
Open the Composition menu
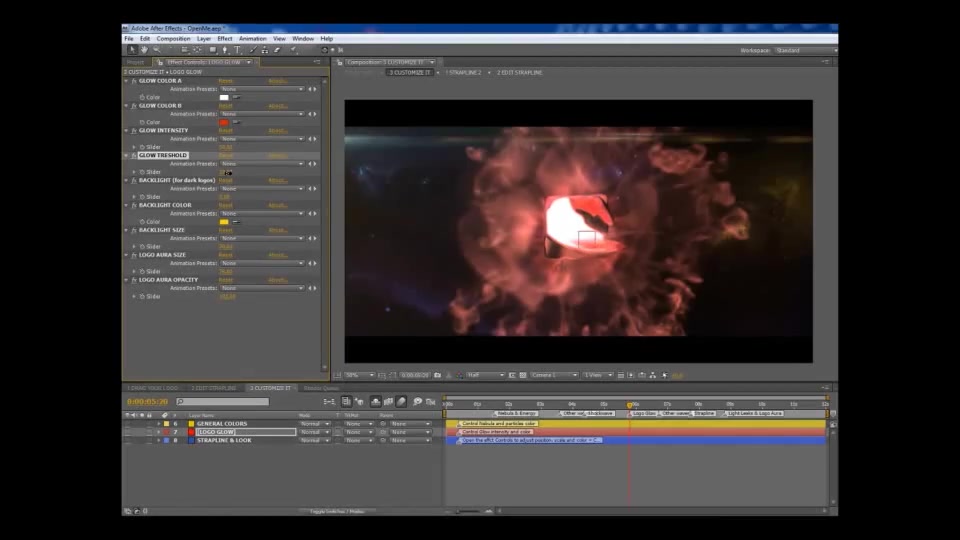(x=173, y=39)
